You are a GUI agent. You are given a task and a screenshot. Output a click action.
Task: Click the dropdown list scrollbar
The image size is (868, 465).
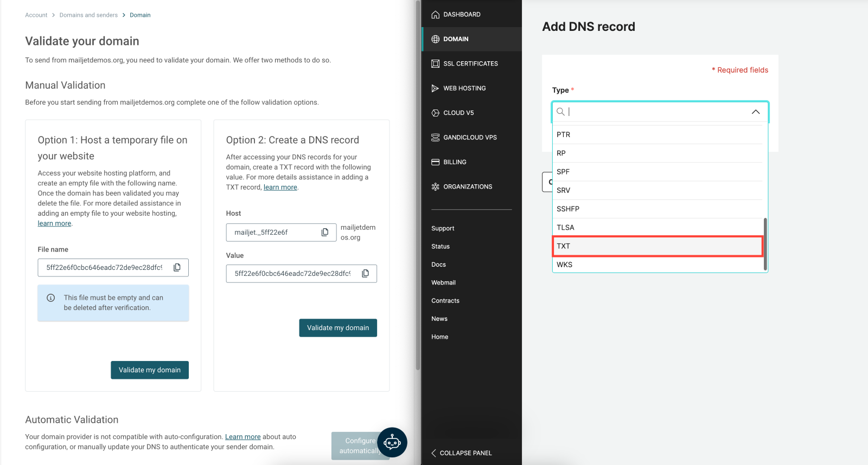[x=765, y=244]
